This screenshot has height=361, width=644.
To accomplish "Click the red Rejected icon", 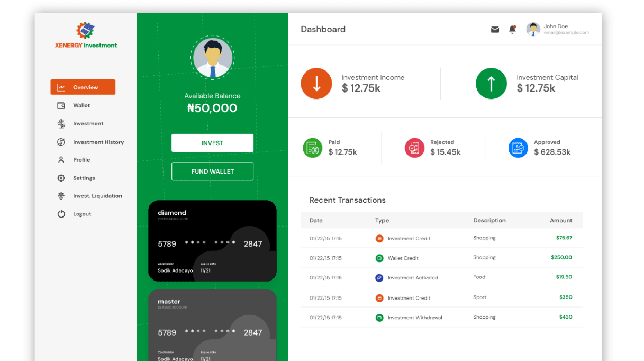I will point(414,148).
